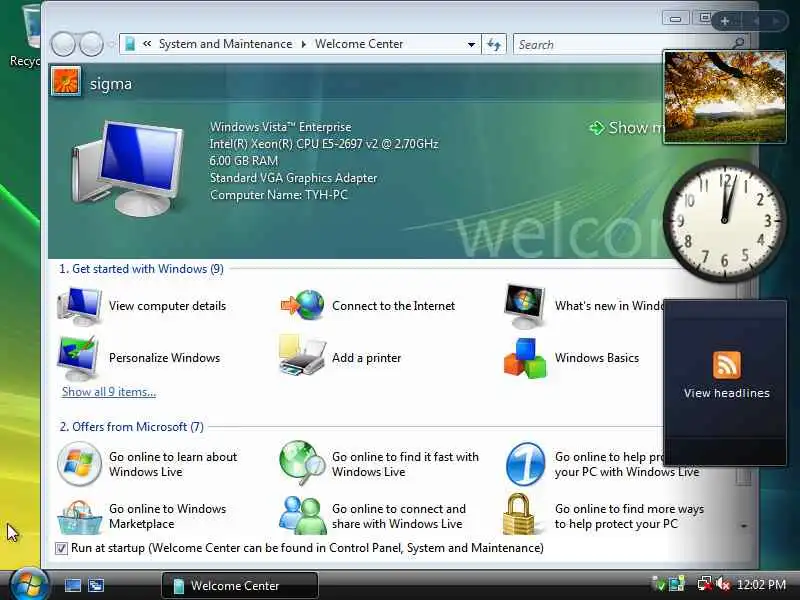Click the Add a printer label
The height and width of the screenshot is (600, 800).
click(x=366, y=358)
